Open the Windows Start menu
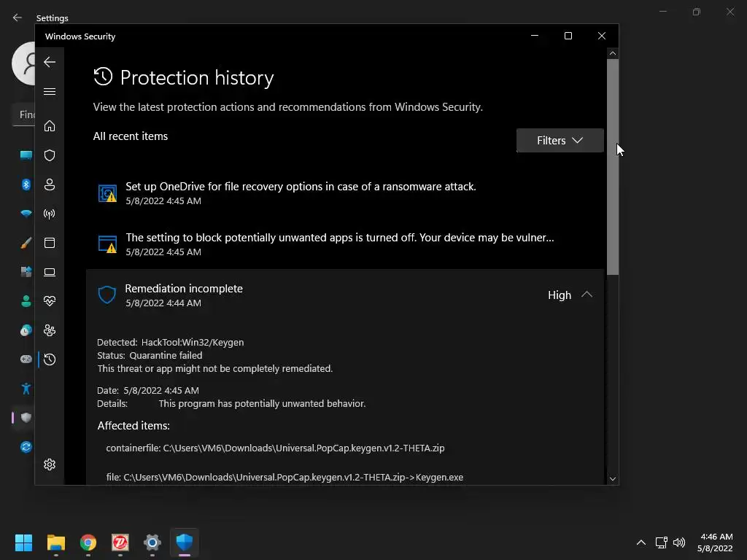Viewport: 747px width, 560px height. [x=24, y=542]
